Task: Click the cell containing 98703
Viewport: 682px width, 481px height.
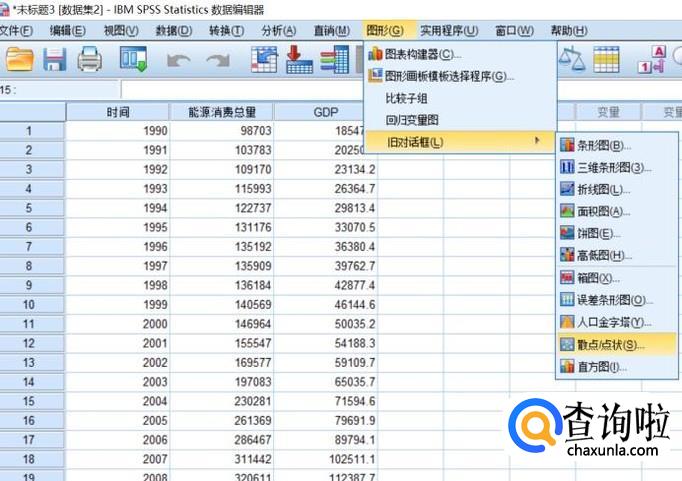Action: pos(222,131)
